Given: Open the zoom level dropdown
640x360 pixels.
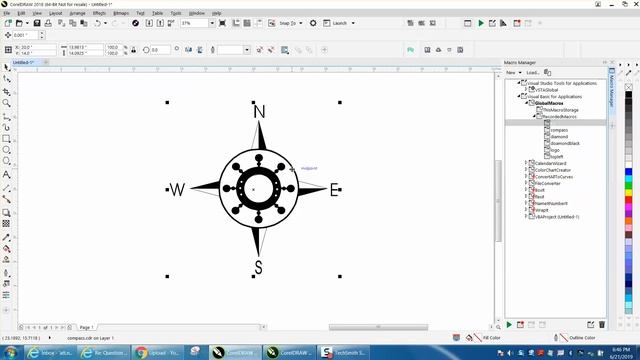Looking at the screenshot, I should (212, 23).
